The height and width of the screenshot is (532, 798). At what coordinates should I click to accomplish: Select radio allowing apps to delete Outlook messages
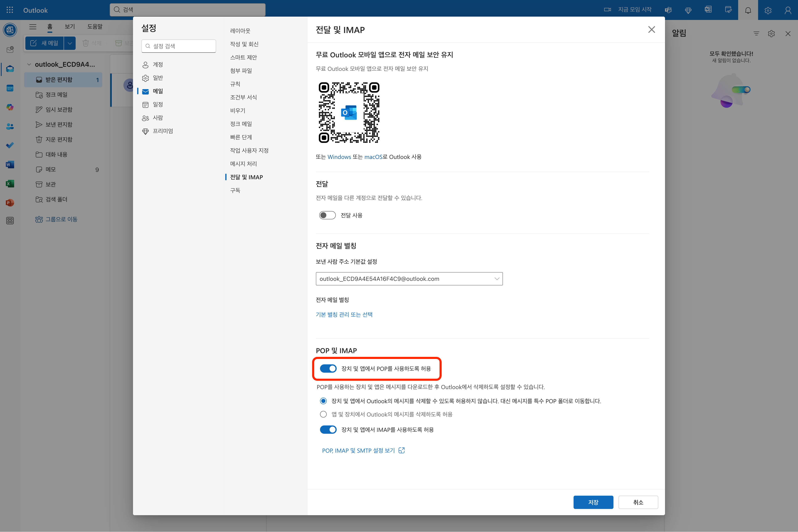coord(323,414)
